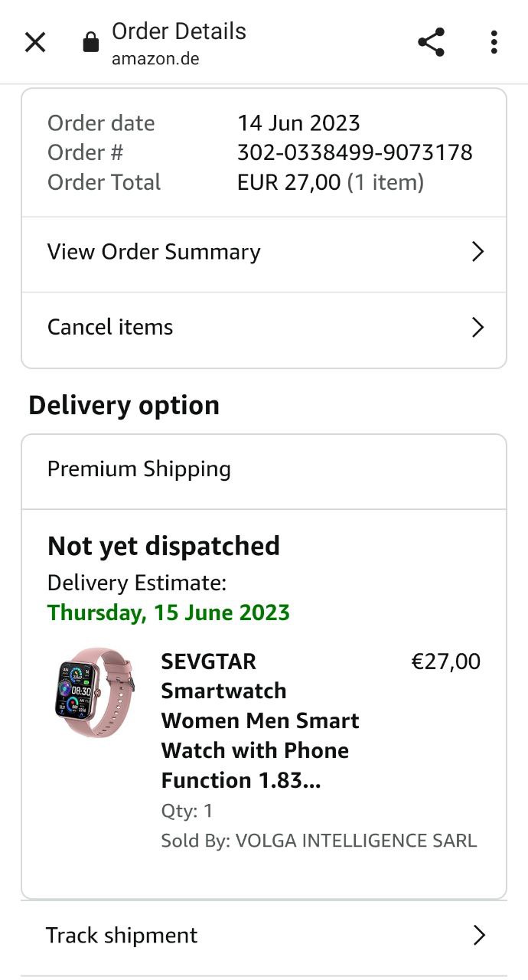Tap the €27,00 item price
Screen dimensions: 528x980
[446, 661]
